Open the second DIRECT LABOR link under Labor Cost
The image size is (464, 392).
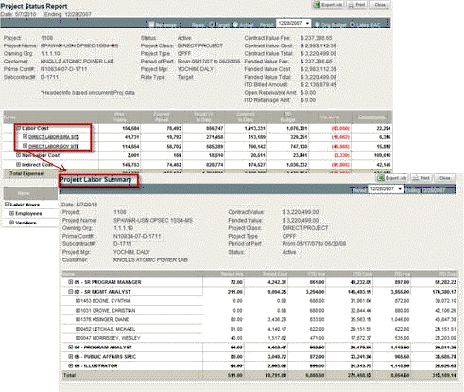(x=53, y=146)
